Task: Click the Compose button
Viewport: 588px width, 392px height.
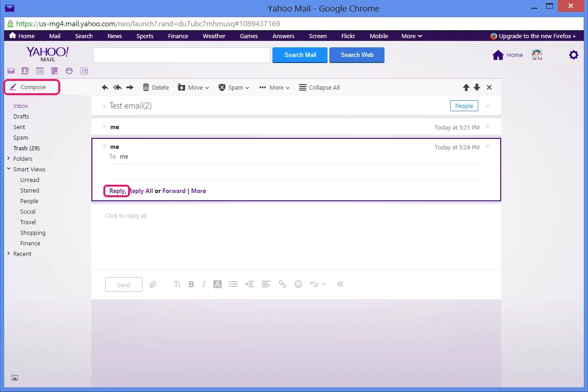Action: pos(32,87)
